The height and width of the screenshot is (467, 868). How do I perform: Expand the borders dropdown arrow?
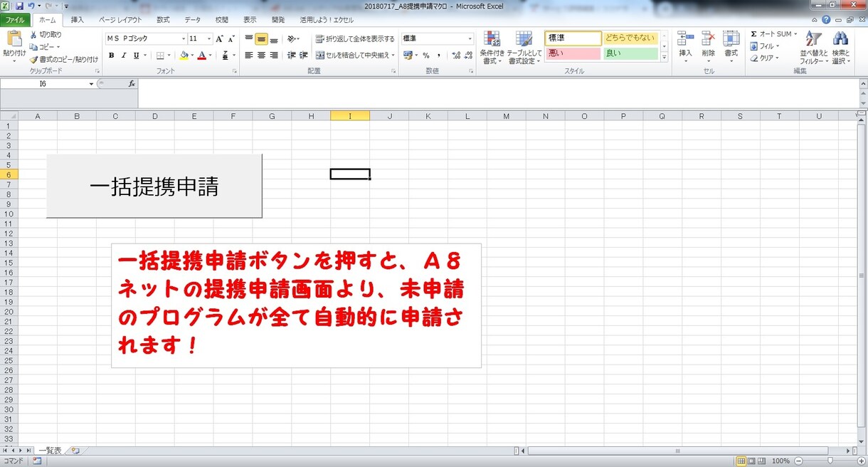pos(169,55)
